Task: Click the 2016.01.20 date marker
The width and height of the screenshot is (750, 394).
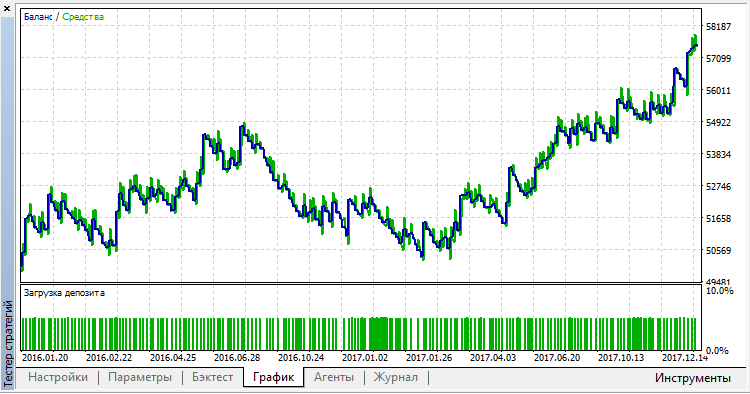Action: (45, 357)
